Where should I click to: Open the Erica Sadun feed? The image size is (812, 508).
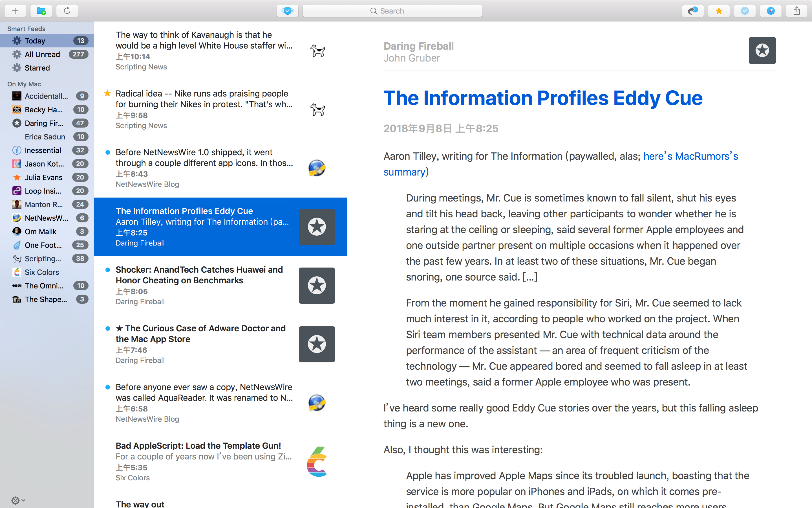tap(47, 137)
